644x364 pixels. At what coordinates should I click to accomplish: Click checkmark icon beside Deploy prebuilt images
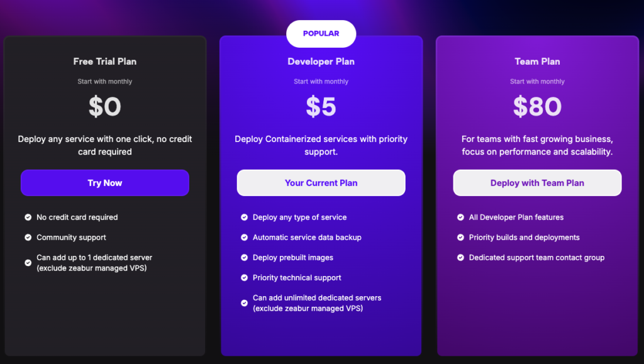(245, 258)
